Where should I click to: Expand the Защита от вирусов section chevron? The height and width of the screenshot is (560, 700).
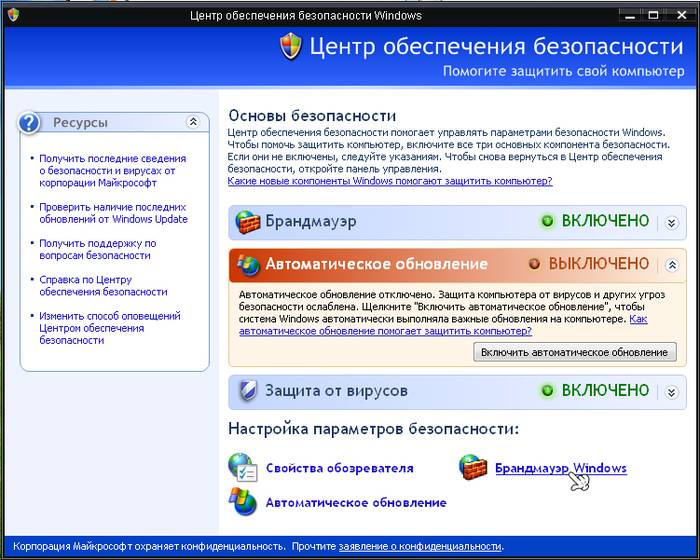click(x=671, y=392)
